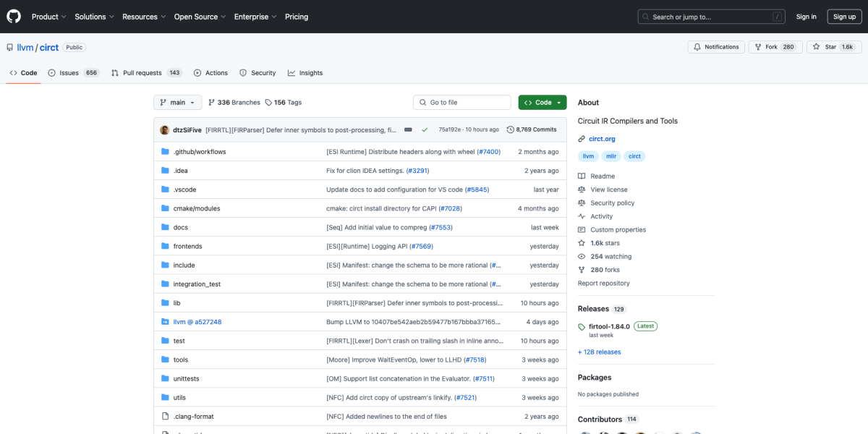Viewport: 868px width, 434px height.
Task: Open the circt.org website link
Action: (x=603, y=139)
